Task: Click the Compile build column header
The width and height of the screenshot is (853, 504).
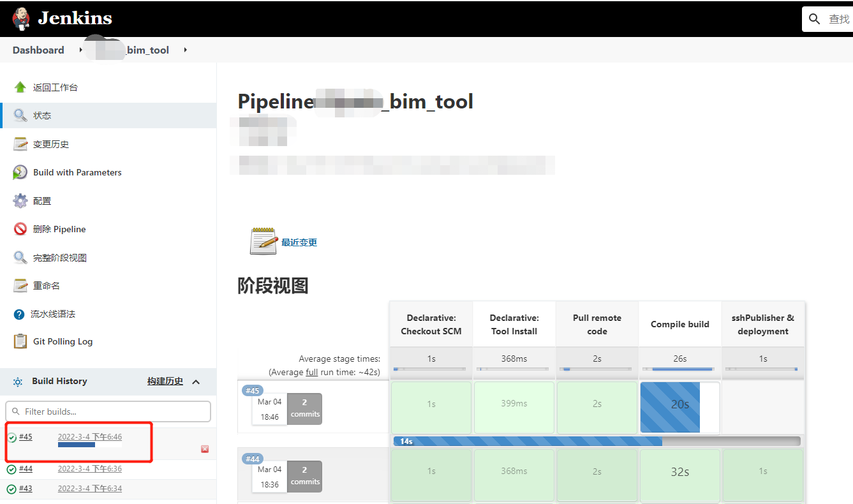Action: coord(680,324)
